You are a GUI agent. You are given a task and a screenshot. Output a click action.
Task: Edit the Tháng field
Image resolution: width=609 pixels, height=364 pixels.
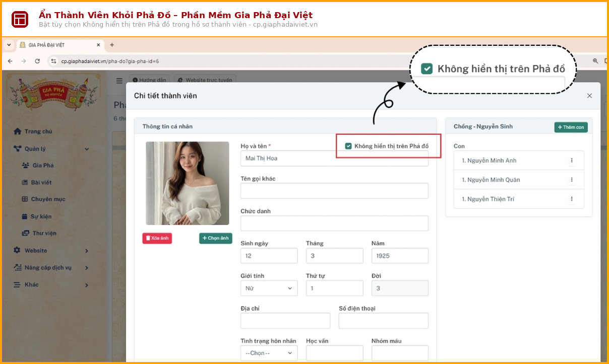coord(335,256)
